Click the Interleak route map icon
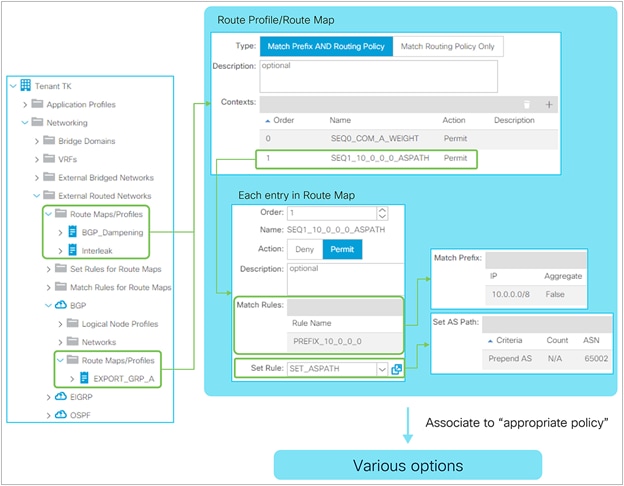Screen dimensions: 624x486 pyautogui.click(x=72, y=250)
